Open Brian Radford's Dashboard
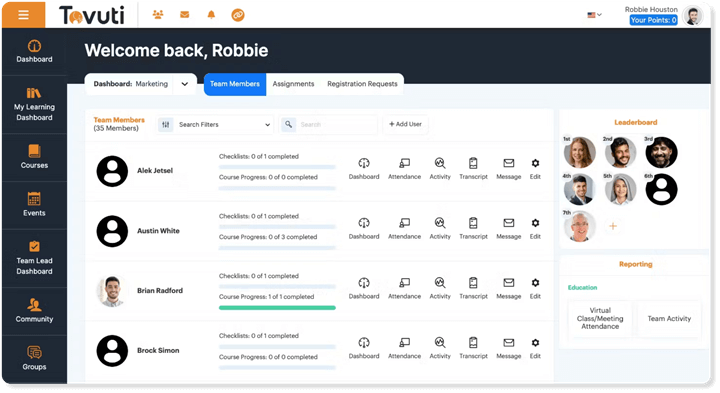Image resolution: width=720 pixels, height=393 pixels. [x=364, y=288]
